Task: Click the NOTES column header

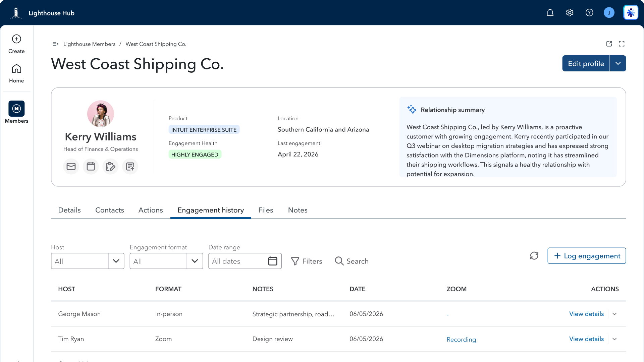Action: [x=263, y=289]
